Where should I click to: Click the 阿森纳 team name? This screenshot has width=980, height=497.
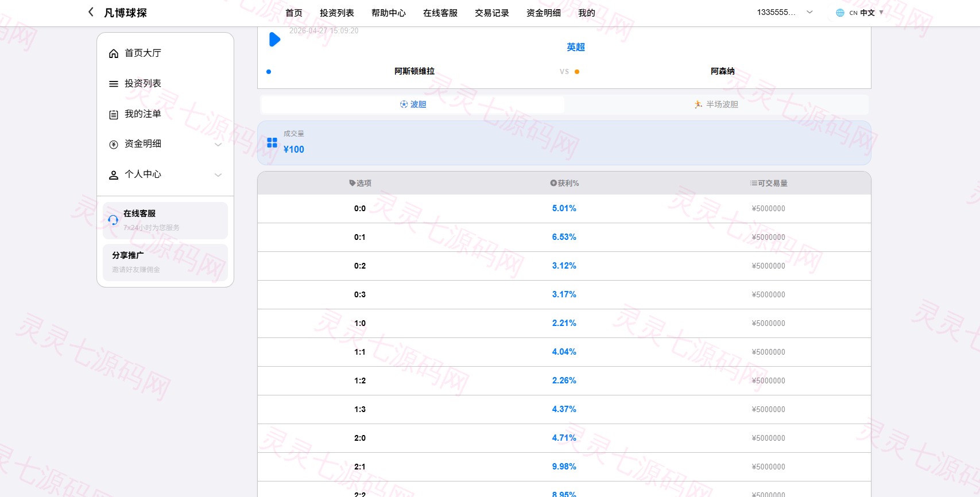723,71
